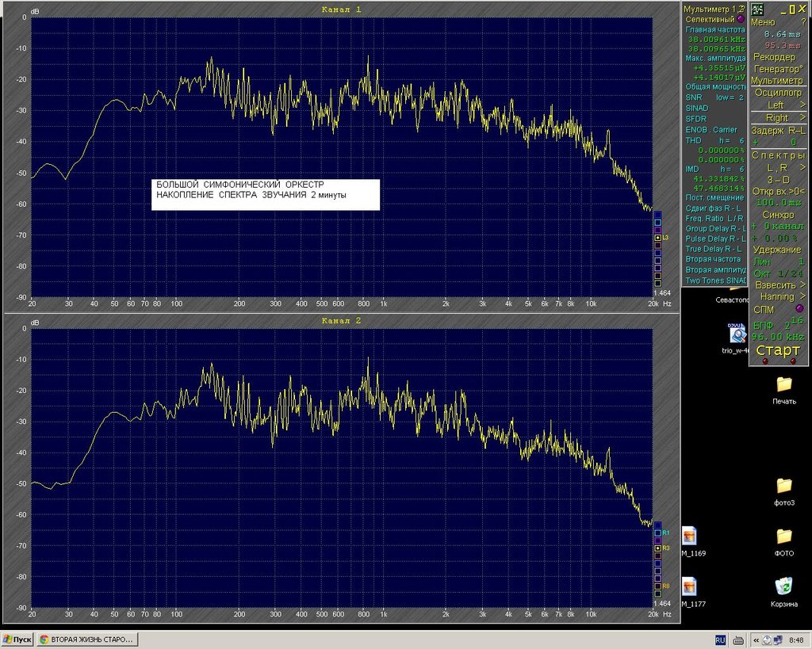Expand the Left oscilloscope channel arrow
812x649 pixels.
pyautogui.click(x=802, y=105)
